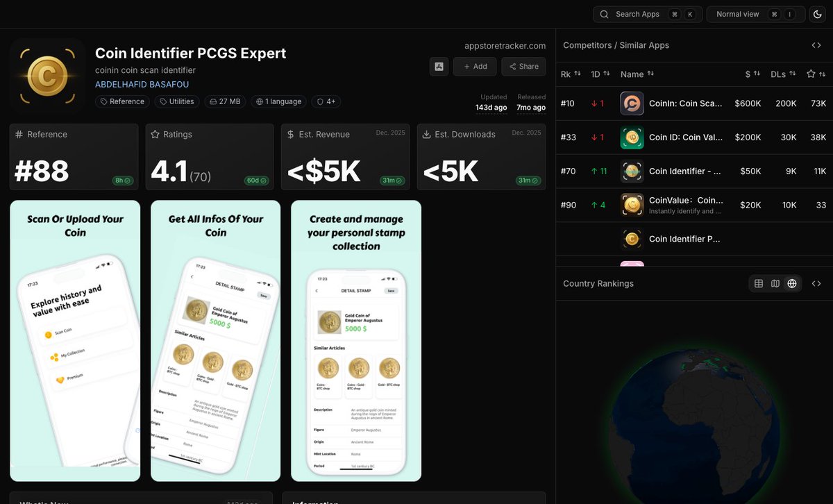Select the Reference category tag
The width and height of the screenshot is (833, 504).
[x=122, y=101]
